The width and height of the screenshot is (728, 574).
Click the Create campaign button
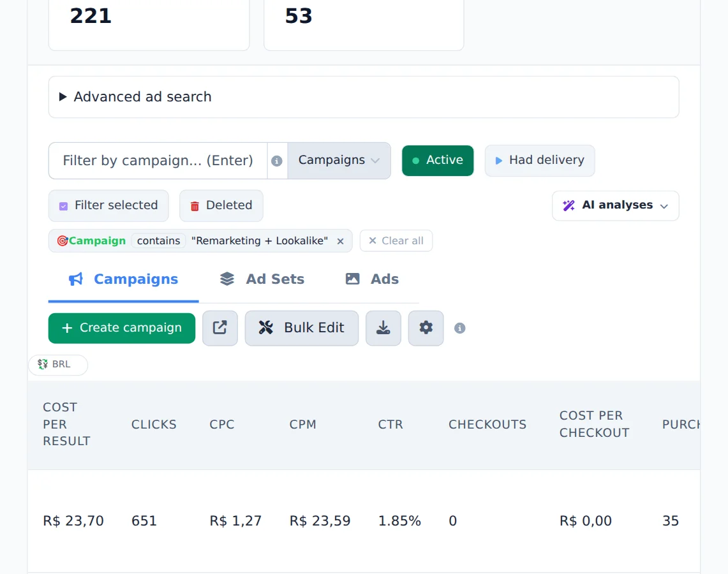tap(122, 328)
